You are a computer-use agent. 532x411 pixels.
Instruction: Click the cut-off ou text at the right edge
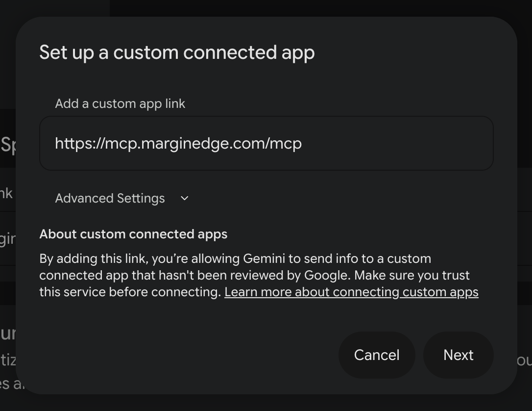coord(525,360)
